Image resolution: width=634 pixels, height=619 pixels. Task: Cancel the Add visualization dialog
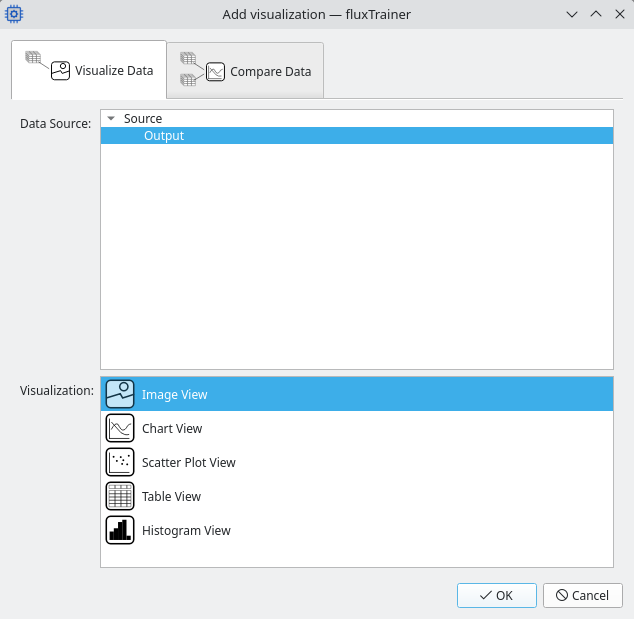click(583, 595)
